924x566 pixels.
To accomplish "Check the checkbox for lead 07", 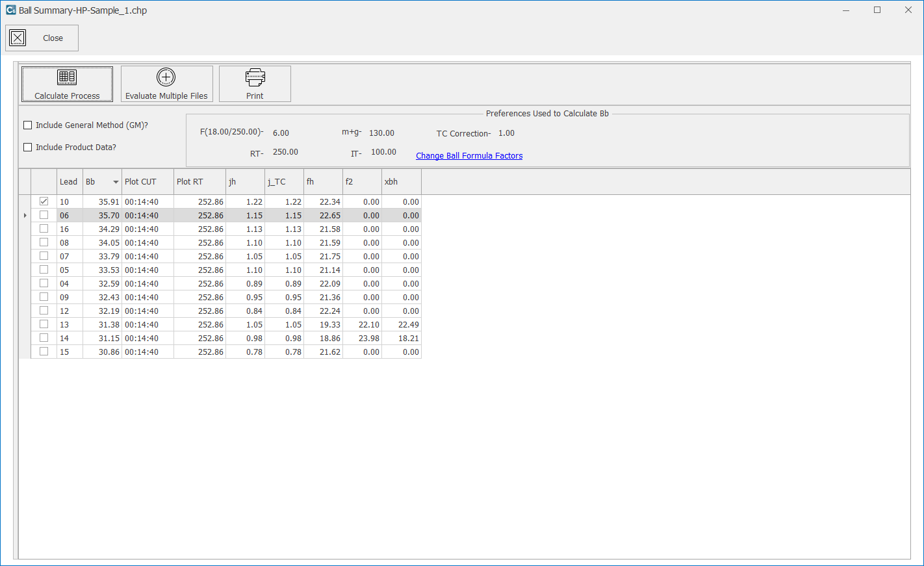I will [x=44, y=256].
